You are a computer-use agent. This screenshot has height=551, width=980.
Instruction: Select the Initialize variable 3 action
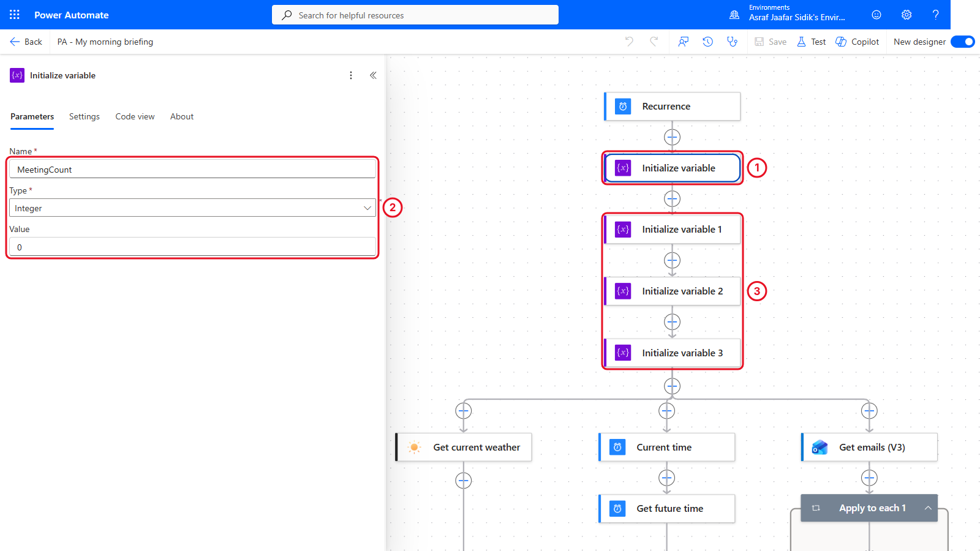673,353
